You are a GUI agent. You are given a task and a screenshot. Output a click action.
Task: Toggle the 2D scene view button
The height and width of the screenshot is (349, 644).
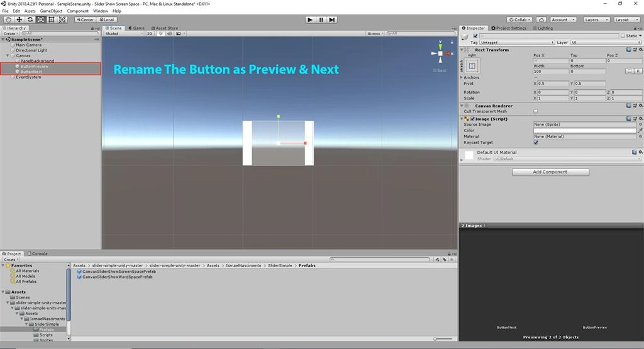coord(150,34)
